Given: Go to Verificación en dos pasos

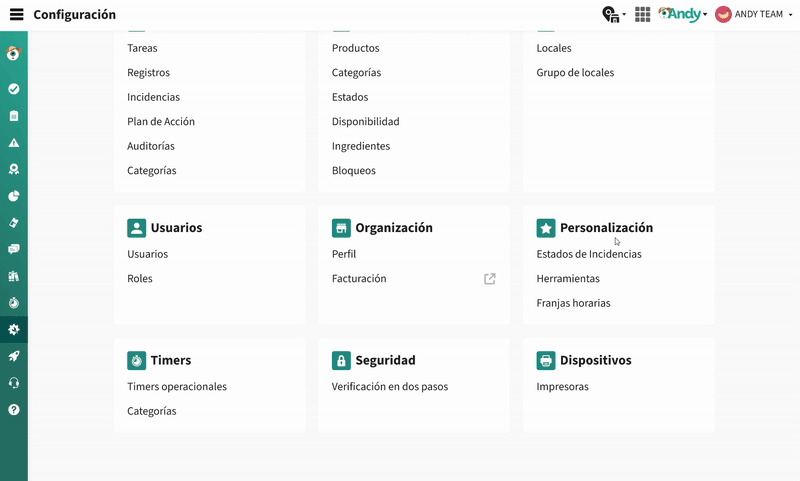Looking at the screenshot, I should (392, 387).
